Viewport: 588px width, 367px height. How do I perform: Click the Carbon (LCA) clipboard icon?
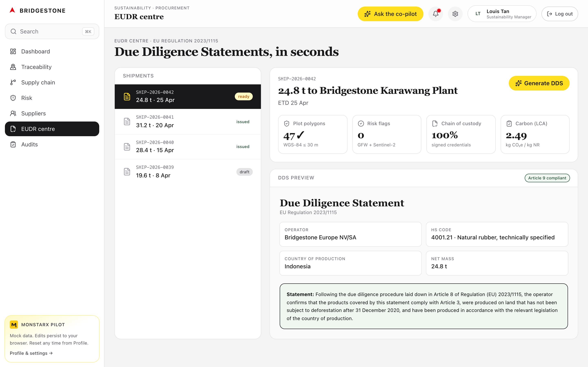click(509, 124)
